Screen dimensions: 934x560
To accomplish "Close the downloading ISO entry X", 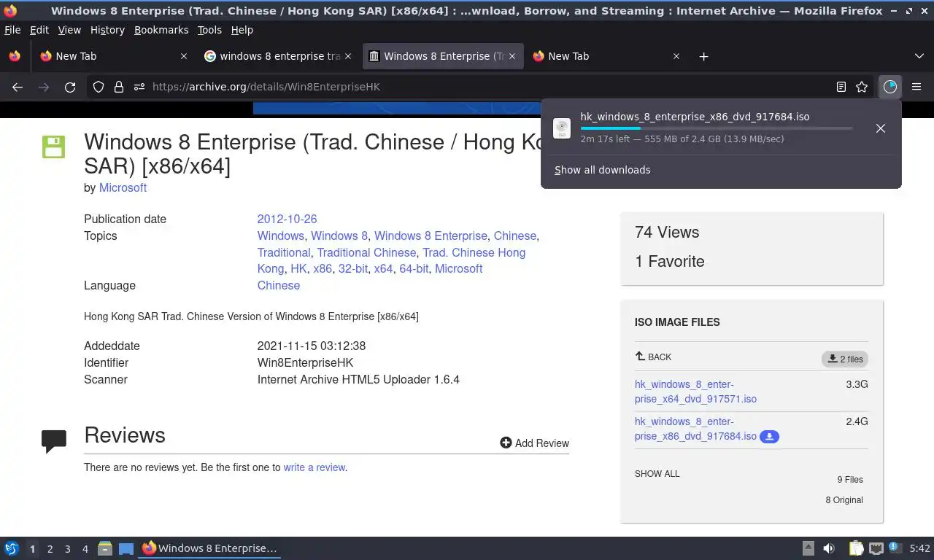I will (881, 128).
